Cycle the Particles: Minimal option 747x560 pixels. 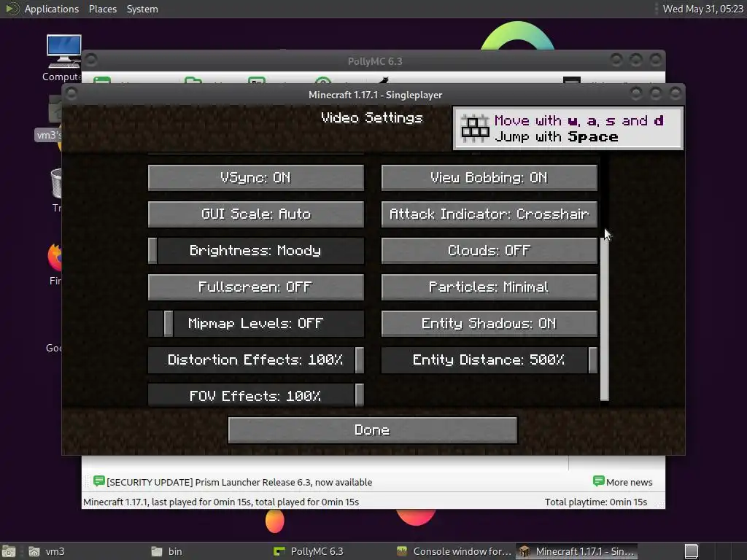coord(489,287)
